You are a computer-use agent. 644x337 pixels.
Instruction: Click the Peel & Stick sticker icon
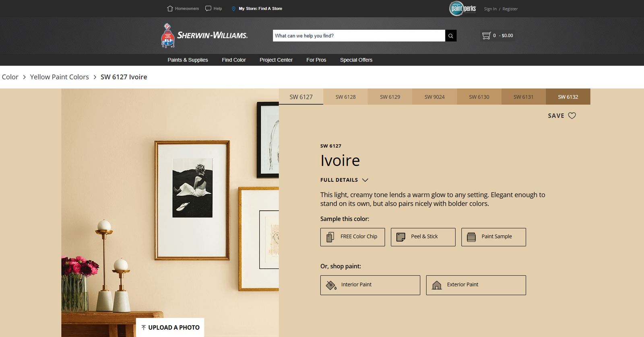[x=401, y=237]
